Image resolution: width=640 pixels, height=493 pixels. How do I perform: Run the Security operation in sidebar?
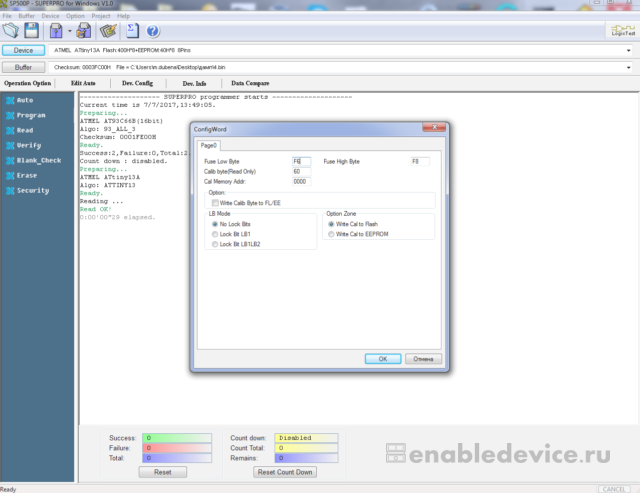tap(28, 191)
